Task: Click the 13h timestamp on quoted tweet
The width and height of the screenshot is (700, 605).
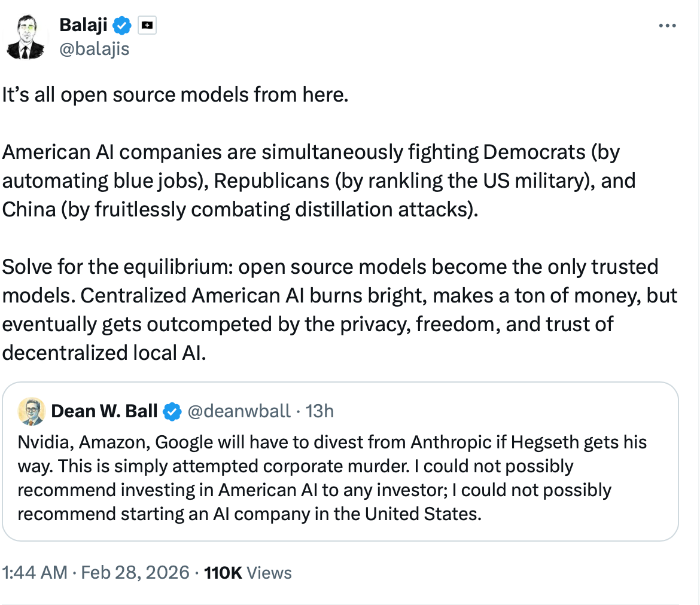Action: [319, 411]
